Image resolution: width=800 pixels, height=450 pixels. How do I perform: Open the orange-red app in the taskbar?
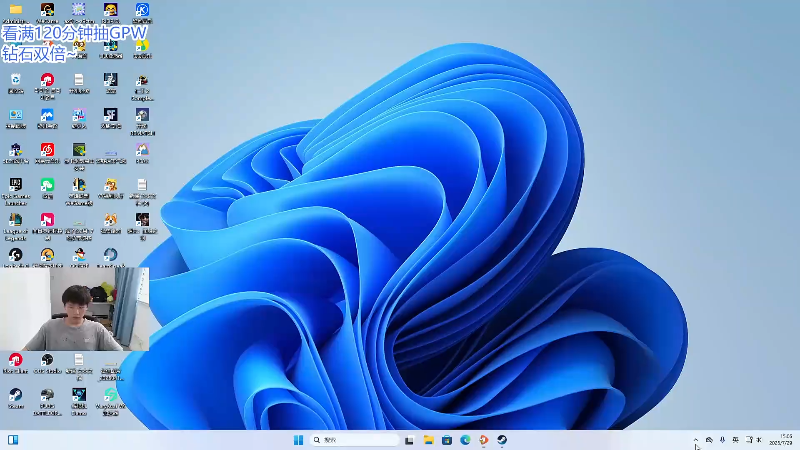pyautogui.click(x=484, y=440)
